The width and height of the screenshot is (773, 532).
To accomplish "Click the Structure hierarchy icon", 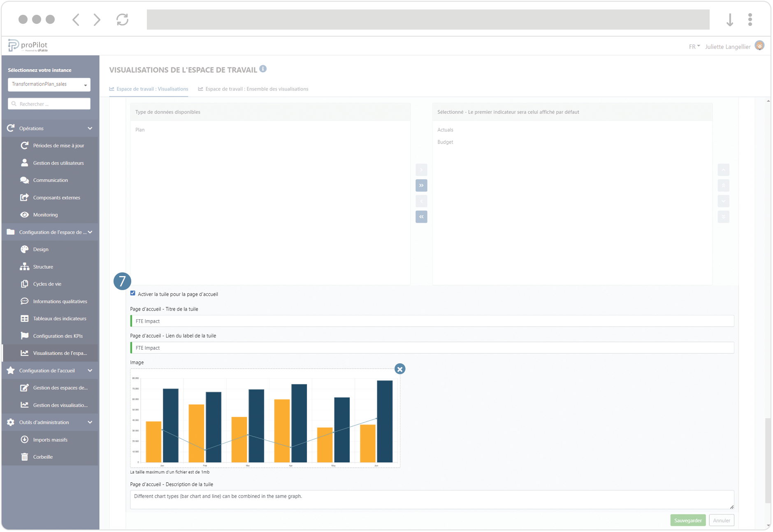I will click(x=25, y=266).
